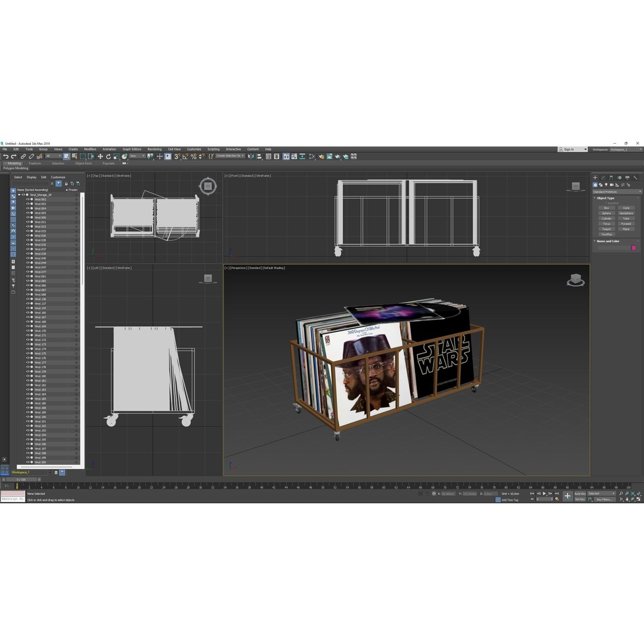Viewport: 644px width, 644px height.
Task: Select the Lights category icon
Action: (606, 185)
